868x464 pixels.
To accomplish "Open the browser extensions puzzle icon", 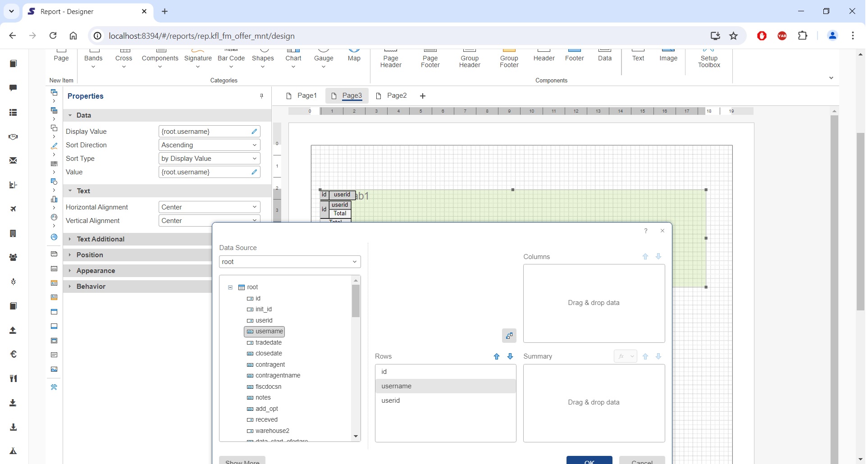I will pos(803,36).
